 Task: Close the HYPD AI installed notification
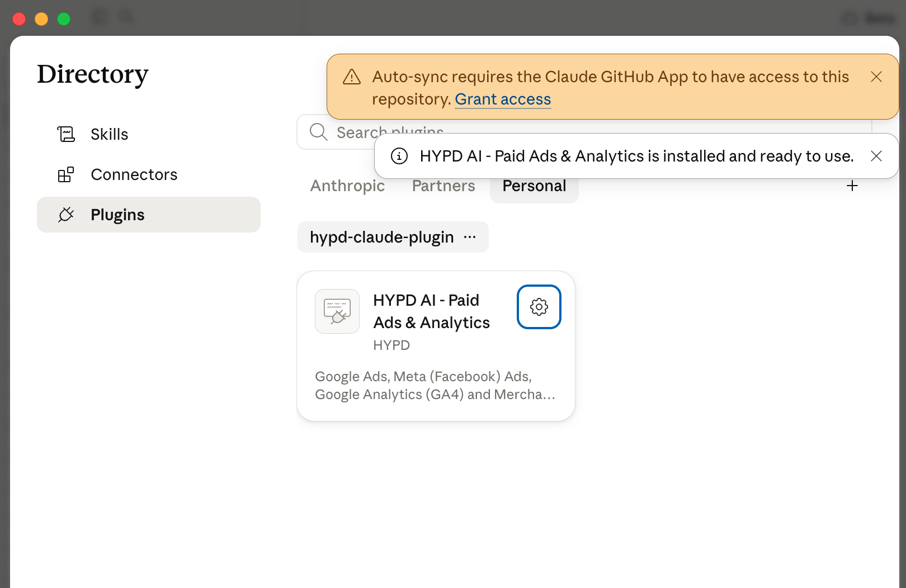coord(876,156)
